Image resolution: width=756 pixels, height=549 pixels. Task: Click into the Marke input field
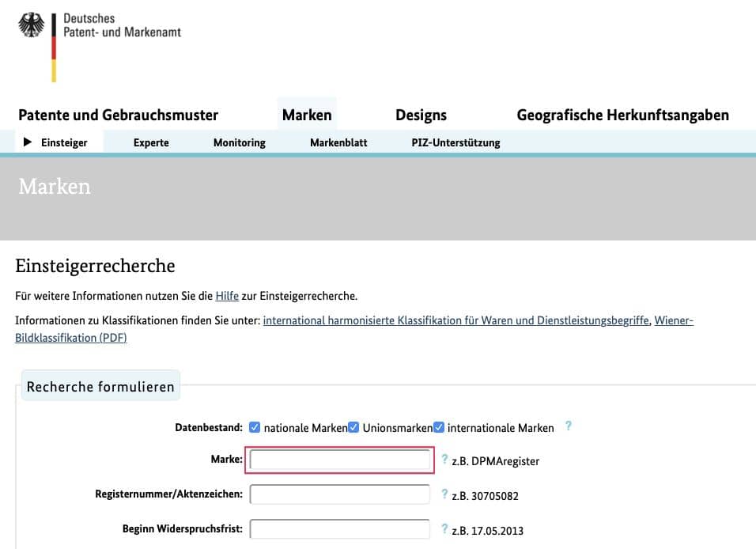tap(340, 460)
